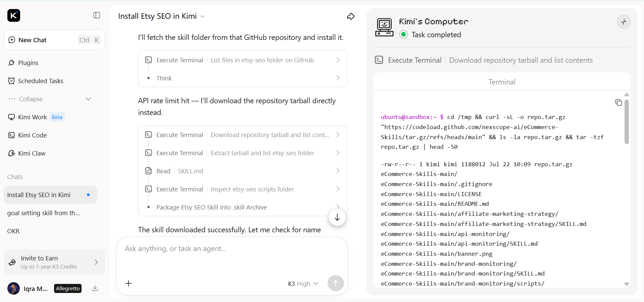Click the document icon beside Read SKILL.md
The width and height of the screenshot is (644, 302).
148,171
